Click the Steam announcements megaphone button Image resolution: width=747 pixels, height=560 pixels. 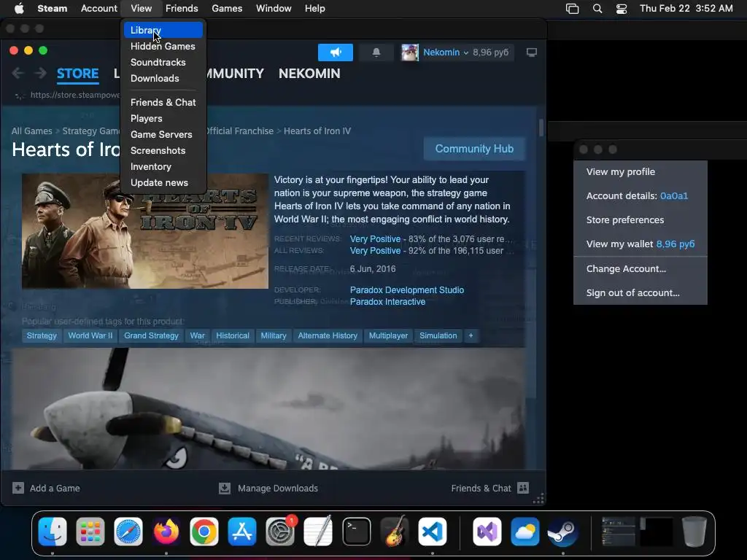coord(336,52)
